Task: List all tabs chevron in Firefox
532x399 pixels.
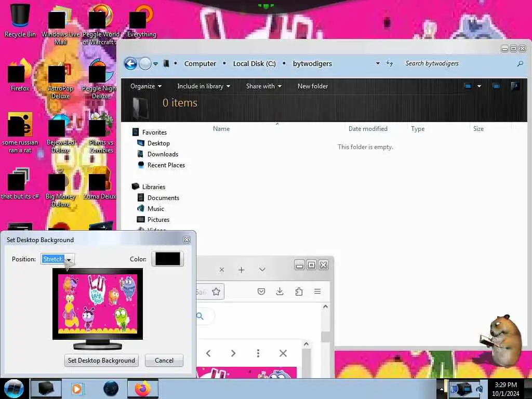Action: coord(262,270)
